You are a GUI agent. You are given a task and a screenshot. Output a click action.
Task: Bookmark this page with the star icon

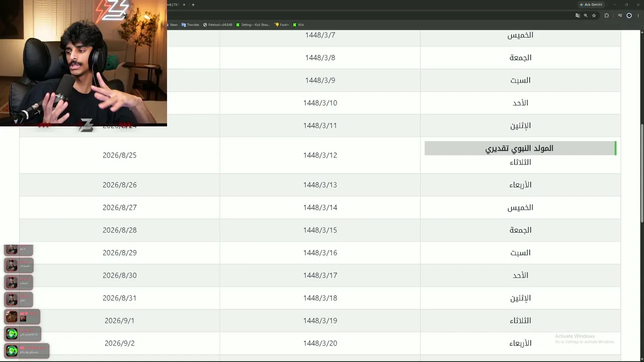tap(594, 16)
